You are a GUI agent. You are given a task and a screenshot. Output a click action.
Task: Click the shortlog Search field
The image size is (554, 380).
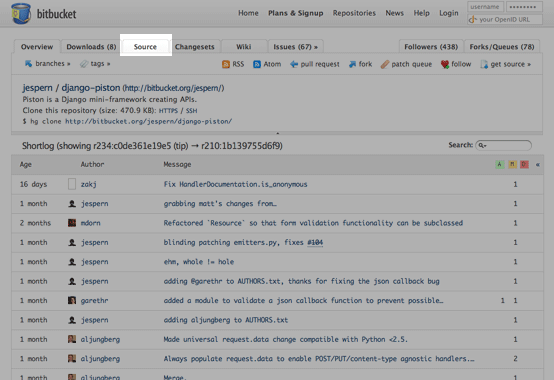point(503,145)
